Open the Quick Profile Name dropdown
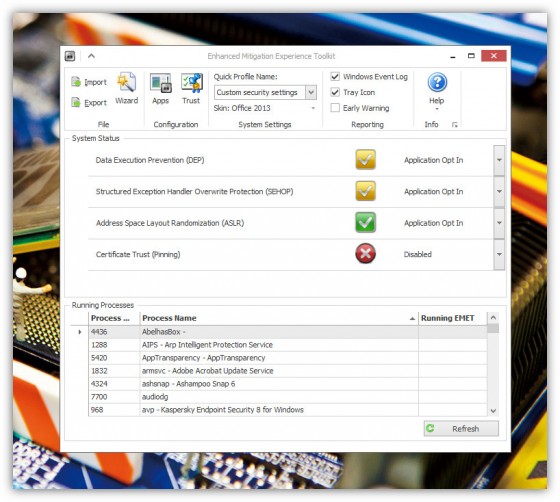Viewport: 560px width, 502px height. coord(311,92)
